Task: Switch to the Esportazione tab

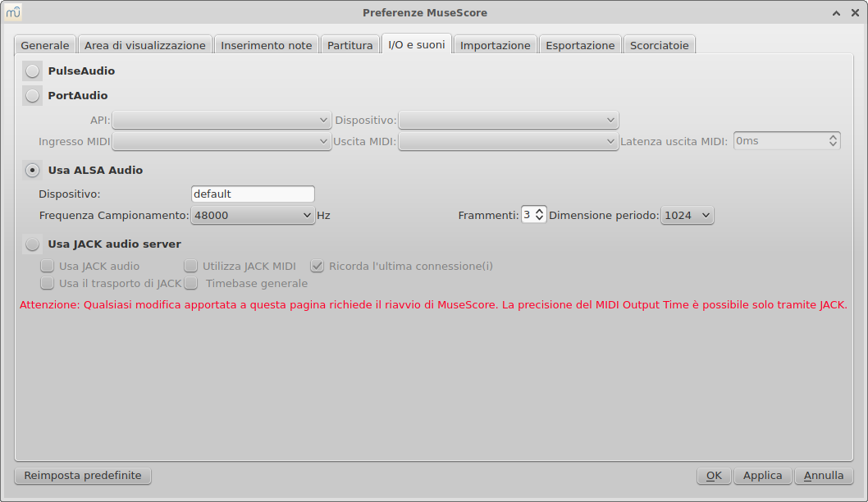Action: 580,45
